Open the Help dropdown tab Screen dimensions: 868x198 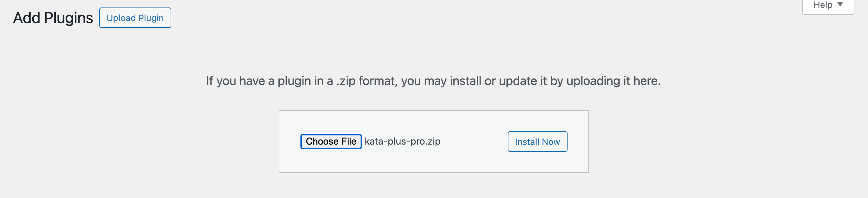(x=828, y=5)
